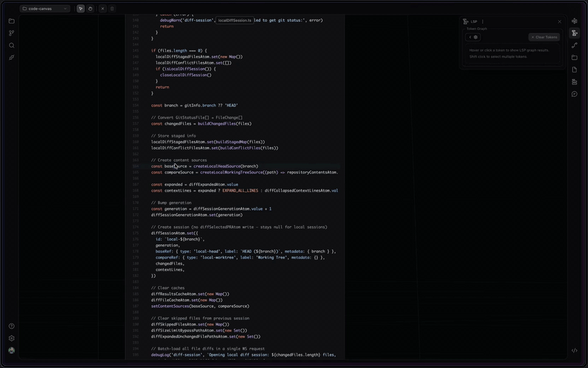Click the X toolbar button next to hand tool

[103, 9]
